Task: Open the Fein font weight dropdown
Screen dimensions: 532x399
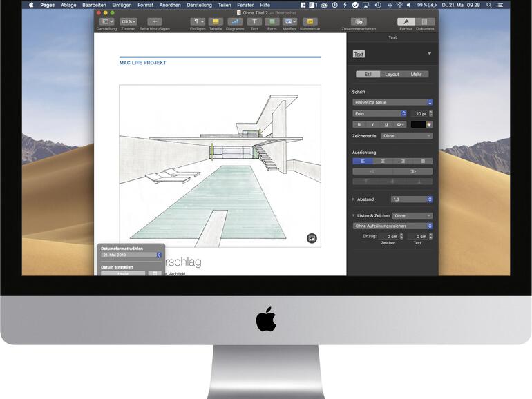Action: click(x=379, y=114)
